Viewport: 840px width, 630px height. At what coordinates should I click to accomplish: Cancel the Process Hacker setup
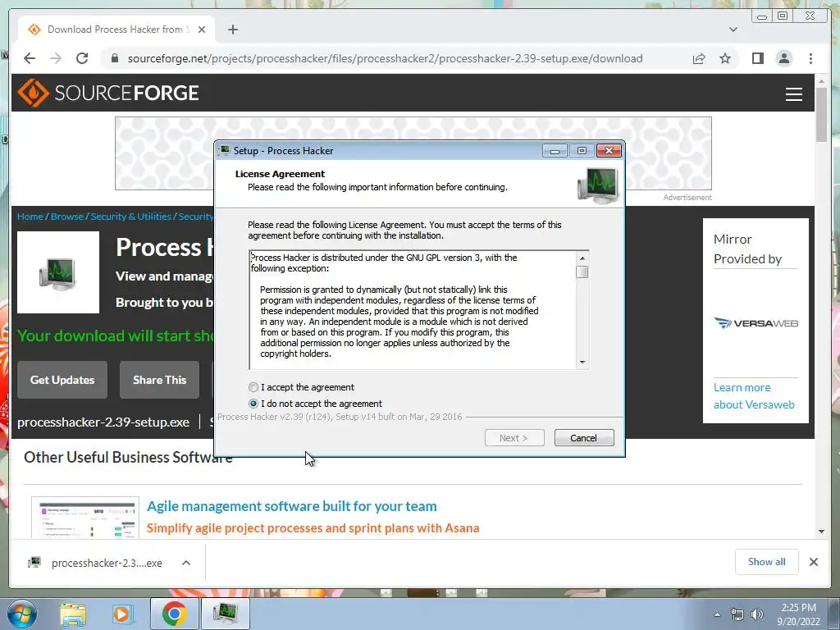pyautogui.click(x=584, y=438)
